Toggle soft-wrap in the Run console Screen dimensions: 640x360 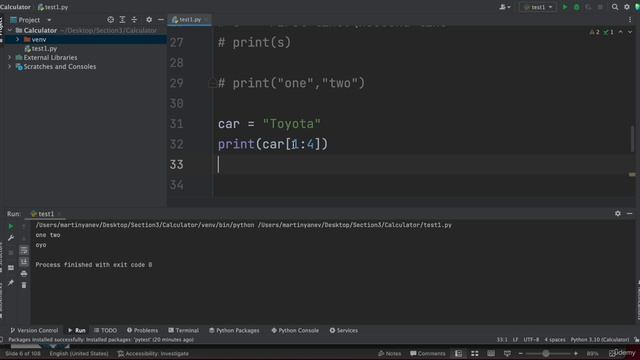[24, 250]
